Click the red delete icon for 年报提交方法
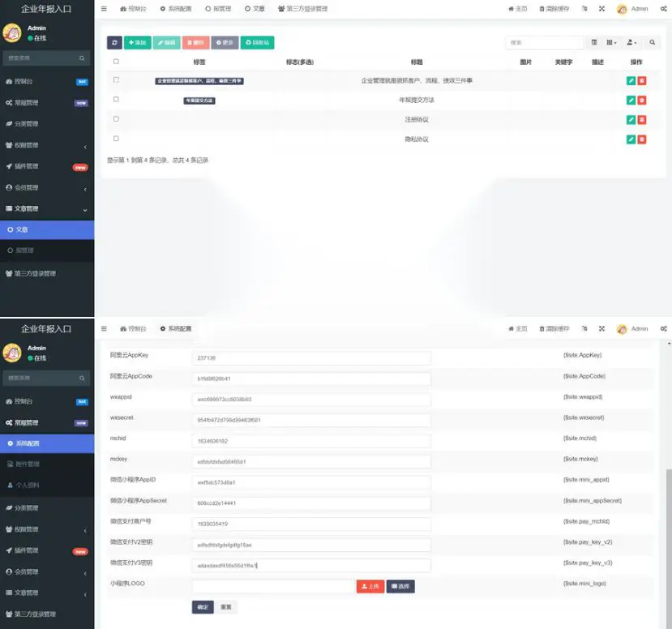This screenshot has height=629, width=672. coord(641,101)
